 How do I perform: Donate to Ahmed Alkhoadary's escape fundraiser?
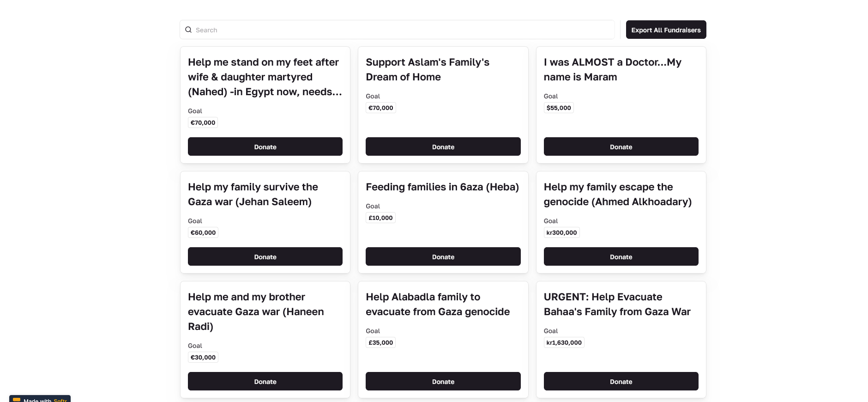[x=621, y=256]
